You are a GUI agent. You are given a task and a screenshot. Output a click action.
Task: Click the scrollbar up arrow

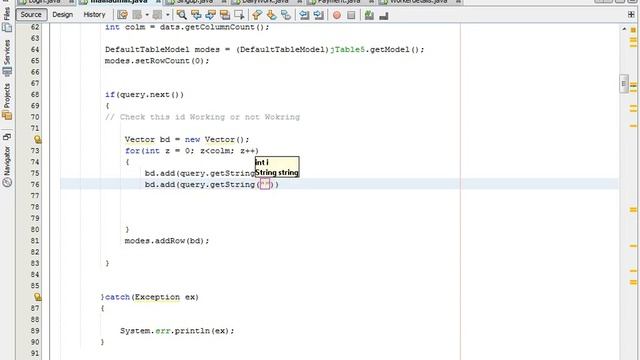point(624,29)
